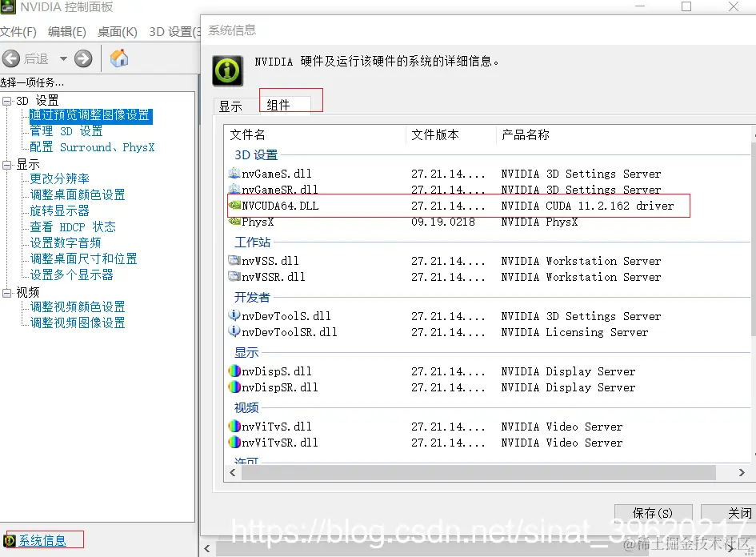Screen dimensions: 756x557
Task: Select 调整视频图像设置 in the tree
Action: point(78,323)
